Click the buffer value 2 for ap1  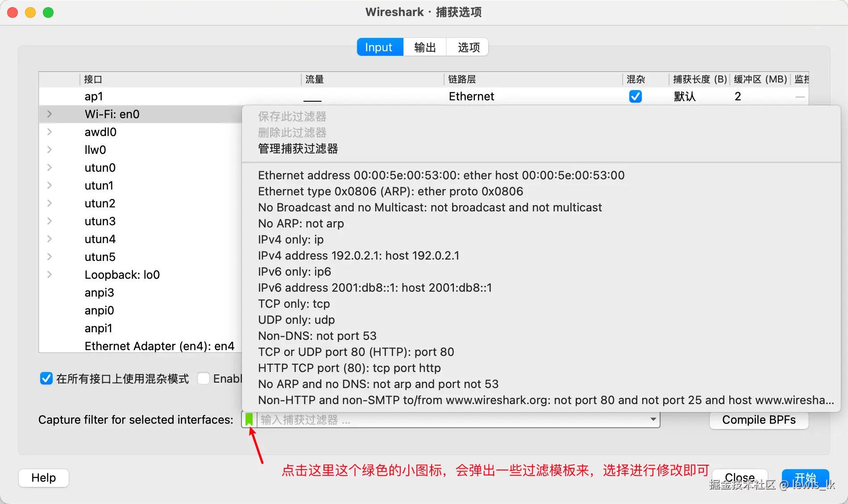click(738, 96)
